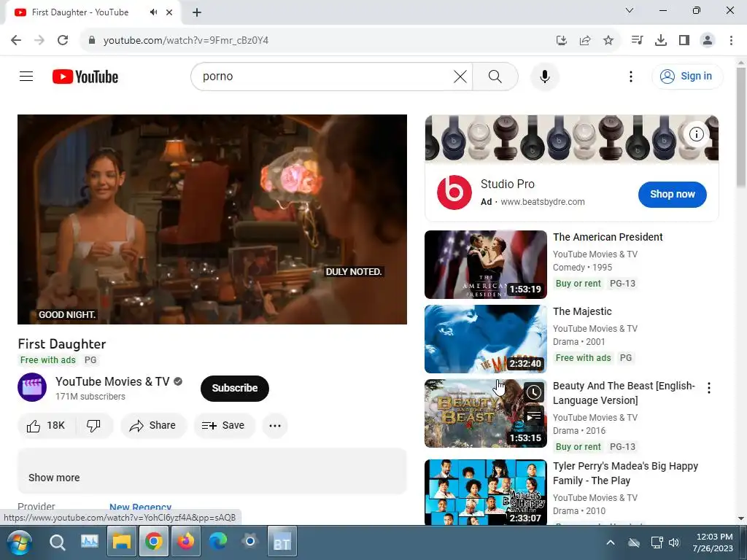
Task: Save the video to a playlist
Action: click(224, 425)
